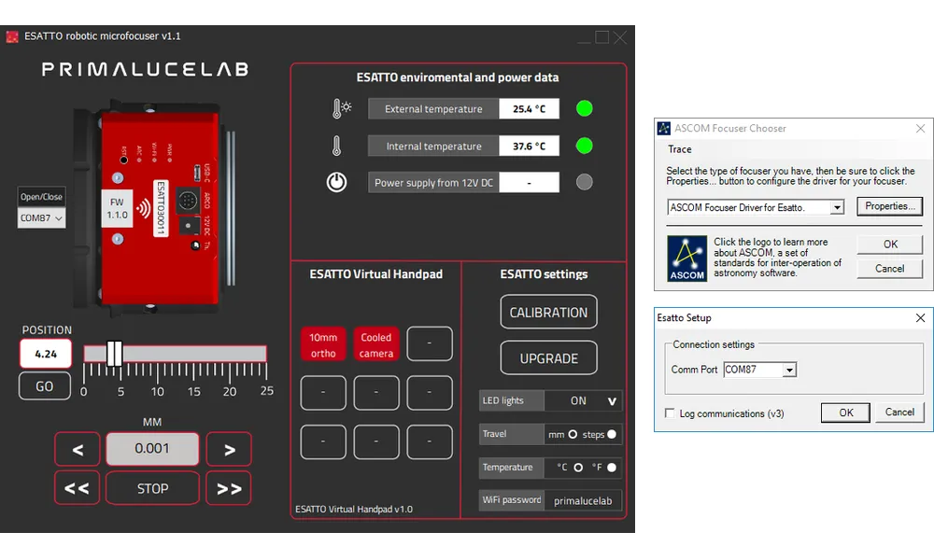Click the empty preset below 10mm ortho

pos(323,393)
